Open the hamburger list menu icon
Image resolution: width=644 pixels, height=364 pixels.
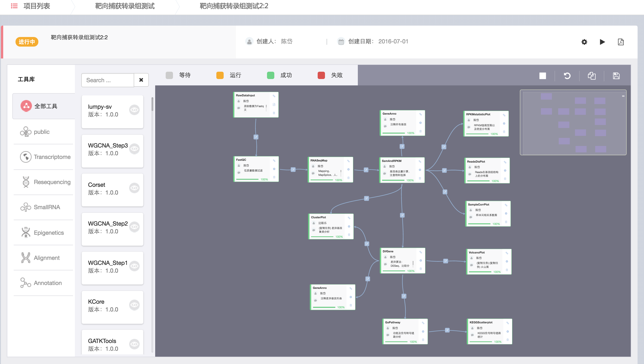(14, 6)
